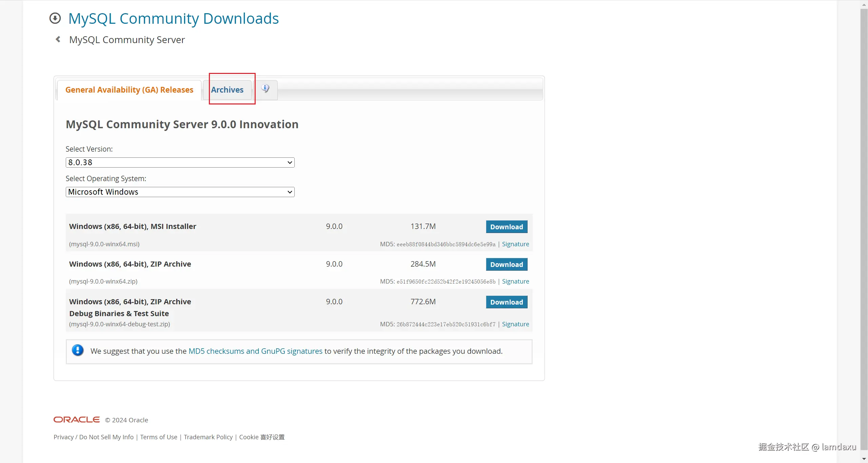The image size is (868, 463).
Task: Download the MSI Installer package
Action: (x=507, y=227)
